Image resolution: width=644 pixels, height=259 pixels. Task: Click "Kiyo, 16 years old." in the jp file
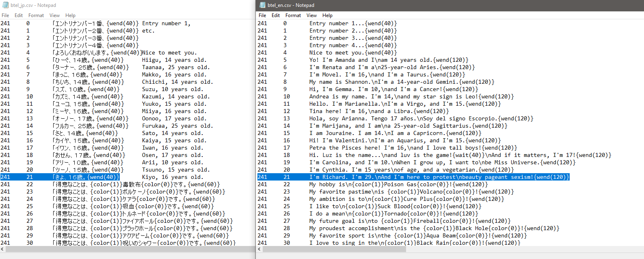coord(173,177)
